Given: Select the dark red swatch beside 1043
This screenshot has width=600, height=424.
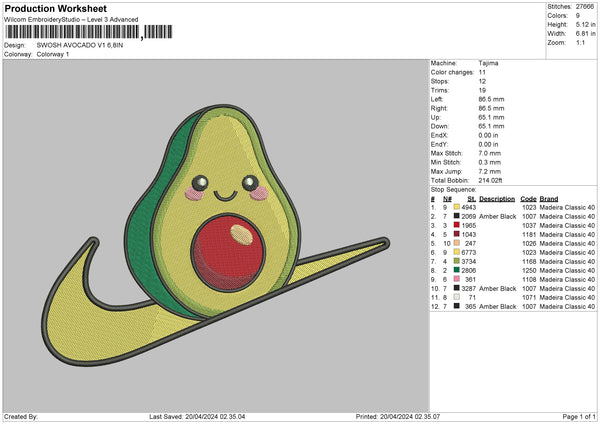Looking at the screenshot, I should pos(457,234).
